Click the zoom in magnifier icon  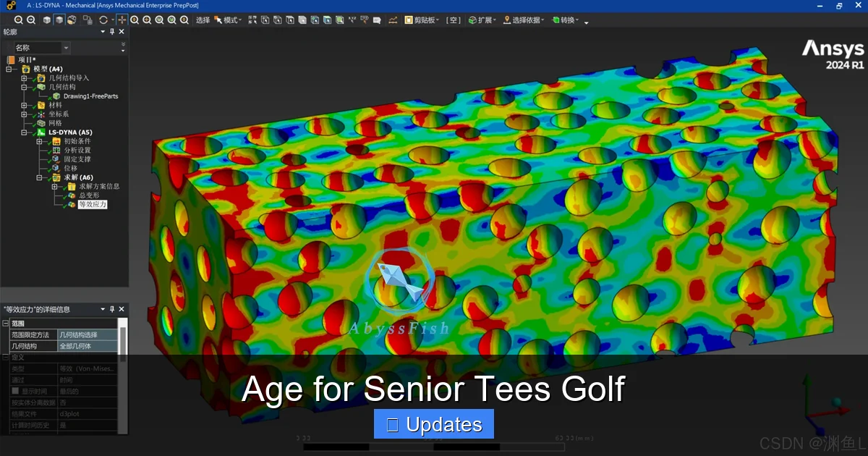[18, 20]
